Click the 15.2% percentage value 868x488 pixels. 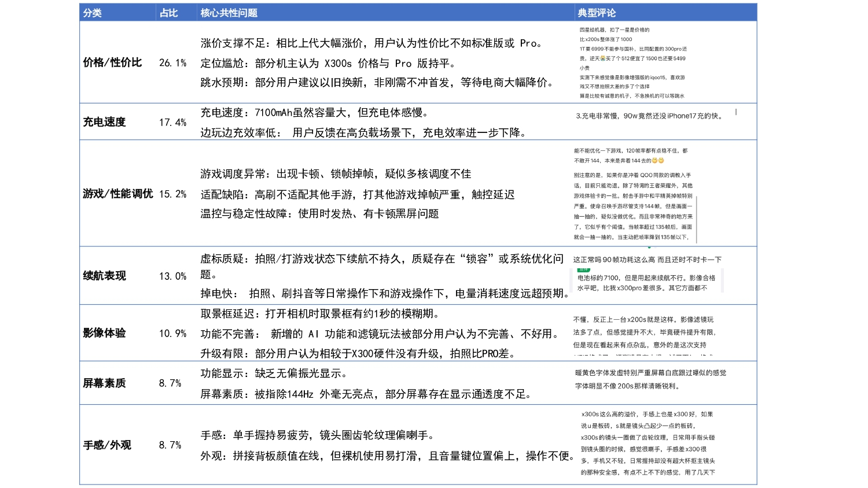tap(173, 194)
